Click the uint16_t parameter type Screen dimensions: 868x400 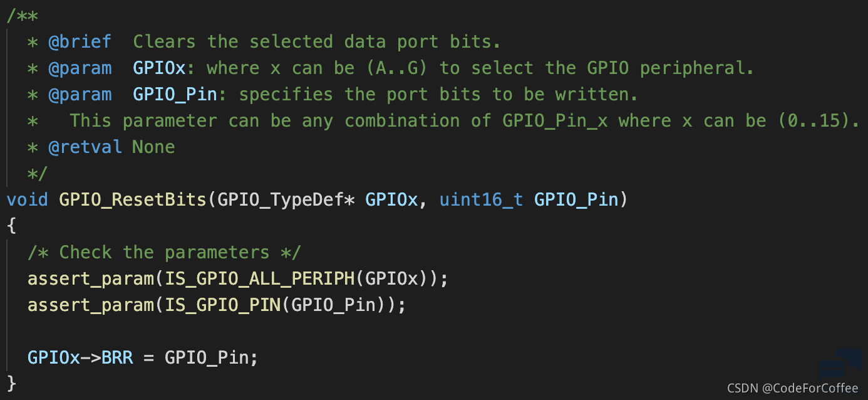click(x=481, y=200)
